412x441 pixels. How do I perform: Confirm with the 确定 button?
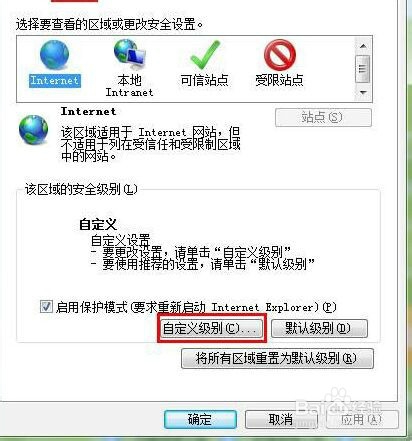[x=200, y=419]
